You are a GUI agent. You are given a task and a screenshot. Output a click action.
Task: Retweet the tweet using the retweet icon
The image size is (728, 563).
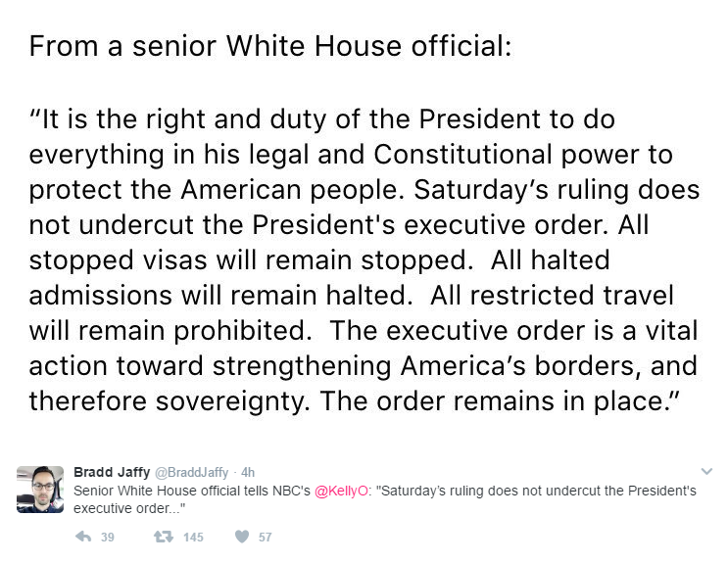[x=163, y=537]
